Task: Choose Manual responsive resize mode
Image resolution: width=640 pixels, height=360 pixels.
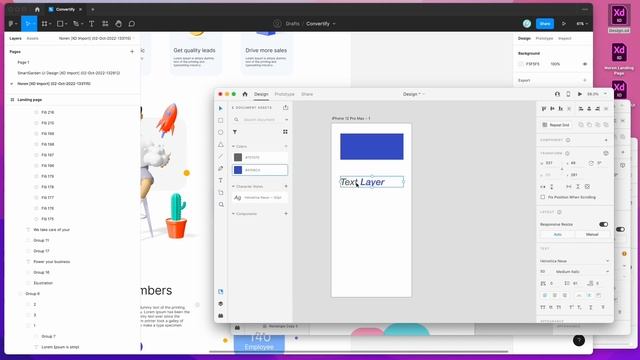Action: click(592, 235)
